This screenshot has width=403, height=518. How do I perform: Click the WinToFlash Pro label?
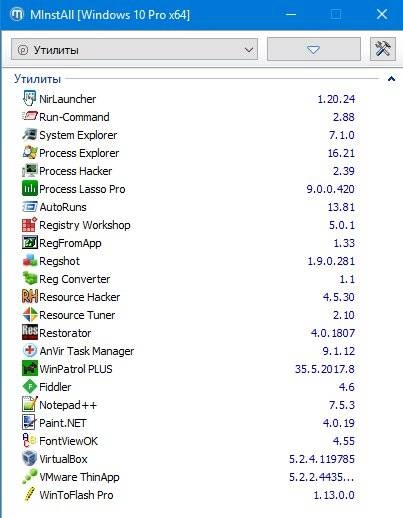click(76, 495)
